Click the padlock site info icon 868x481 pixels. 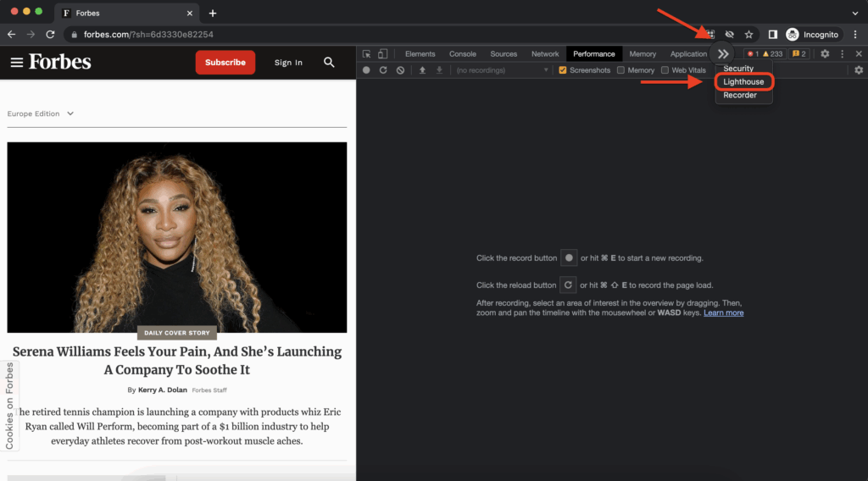(75, 34)
